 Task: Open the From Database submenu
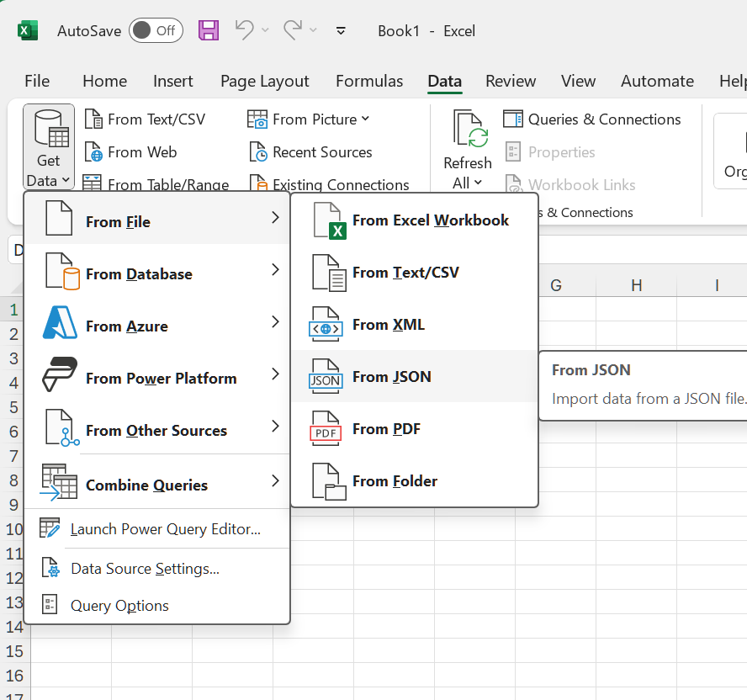pyautogui.click(x=157, y=272)
